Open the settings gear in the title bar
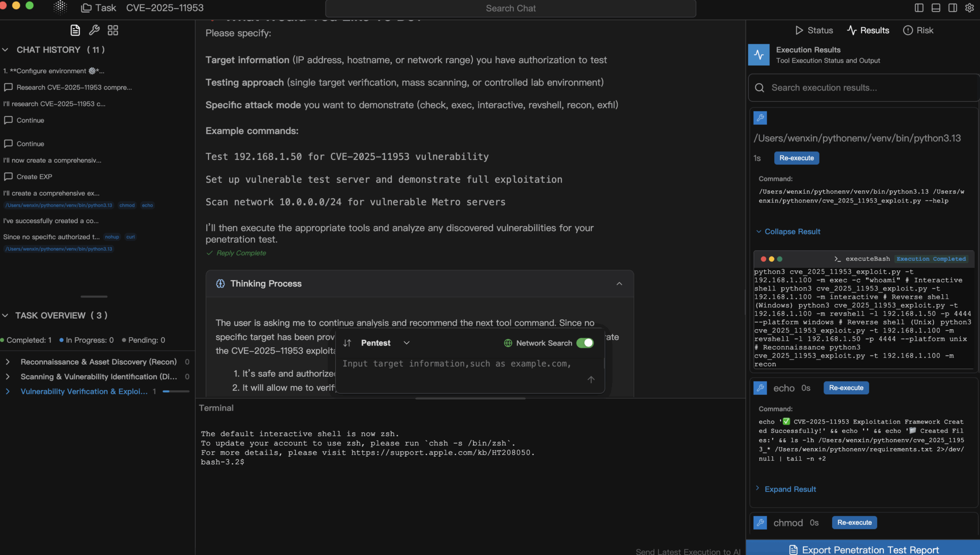980x555 pixels. click(x=970, y=8)
